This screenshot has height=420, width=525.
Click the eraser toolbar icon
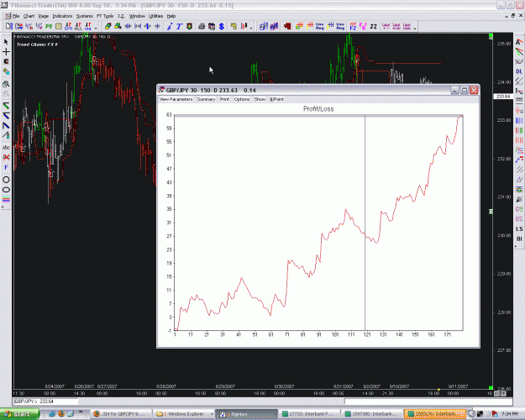point(108,26)
